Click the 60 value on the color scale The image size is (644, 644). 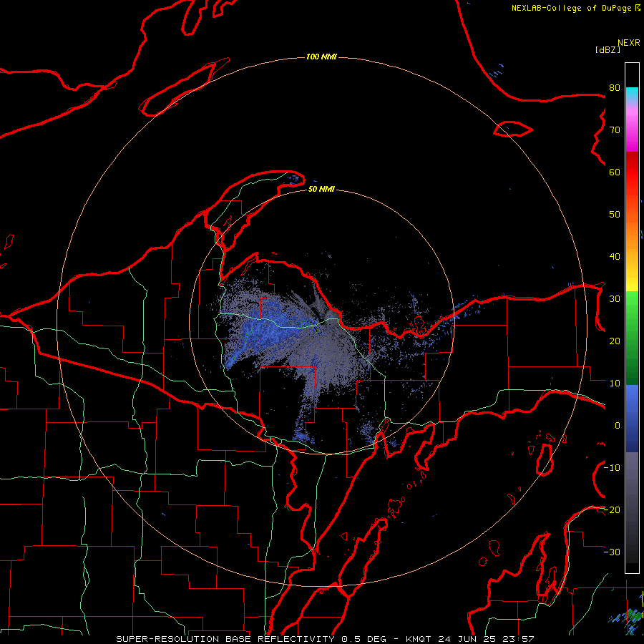coord(615,172)
